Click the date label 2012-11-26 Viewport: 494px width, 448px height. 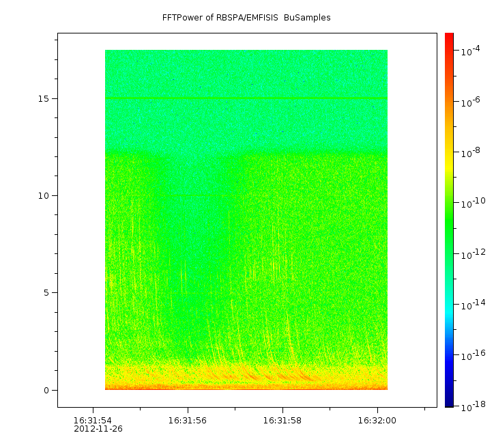tap(98, 429)
